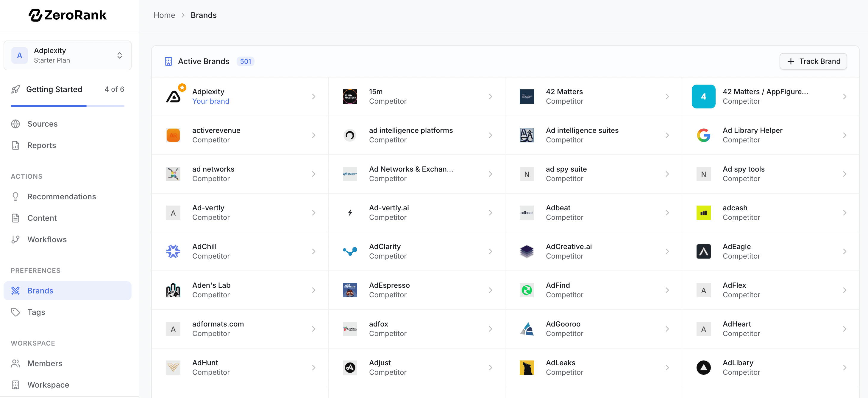This screenshot has height=398, width=868.
Task: Open the Adplexity workspace switcher
Action: (x=67, y=55)
